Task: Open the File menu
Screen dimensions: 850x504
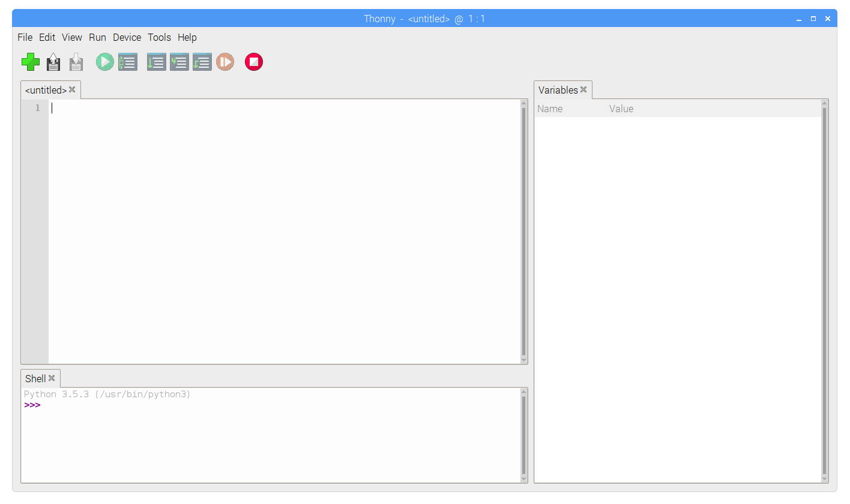Action: coord(25,37)
